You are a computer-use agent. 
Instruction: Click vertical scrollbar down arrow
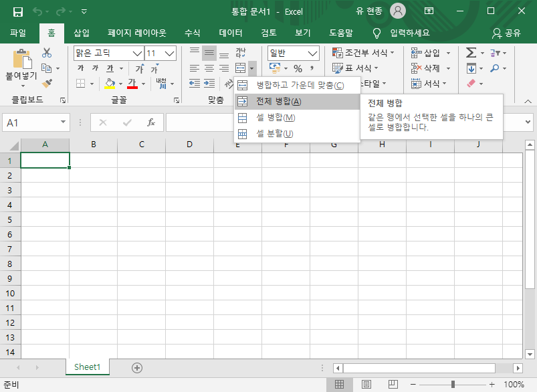coord(530,355)
